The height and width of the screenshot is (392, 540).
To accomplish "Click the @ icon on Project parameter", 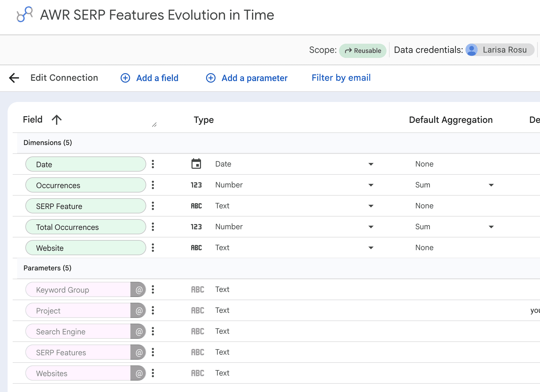I will [x=138, y=311].
